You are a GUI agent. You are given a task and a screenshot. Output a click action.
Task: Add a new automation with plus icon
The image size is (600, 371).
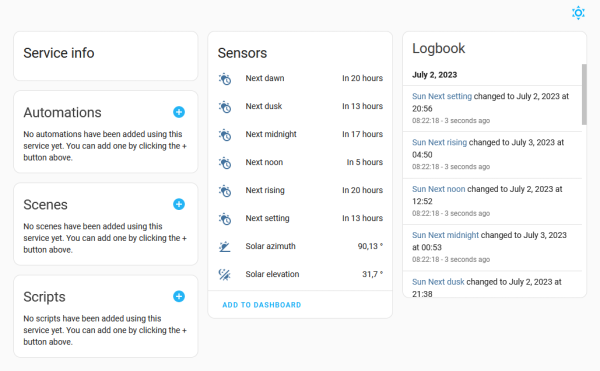(179, 112)
